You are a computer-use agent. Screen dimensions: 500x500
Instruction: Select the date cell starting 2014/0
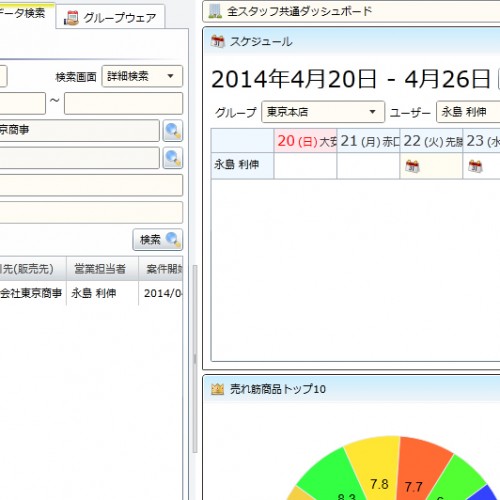click(161, 293)
